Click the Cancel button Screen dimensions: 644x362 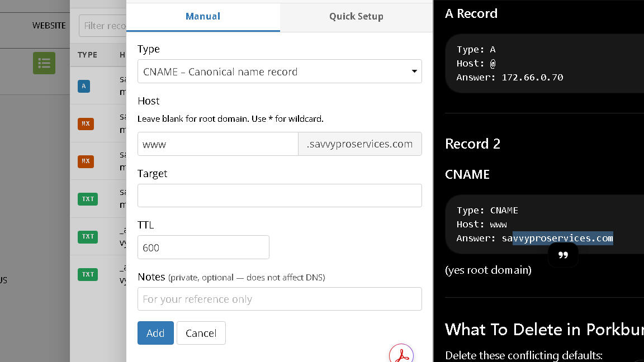[x=201, y=333]
